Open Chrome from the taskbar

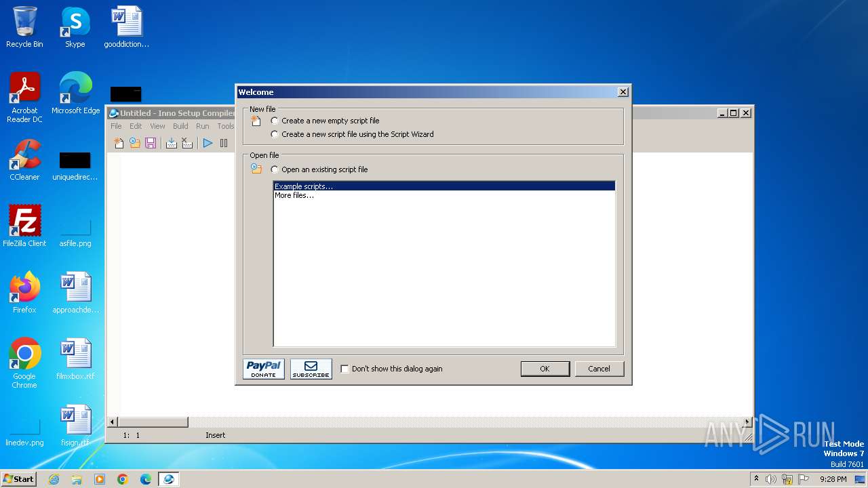[x=123, y=479]
